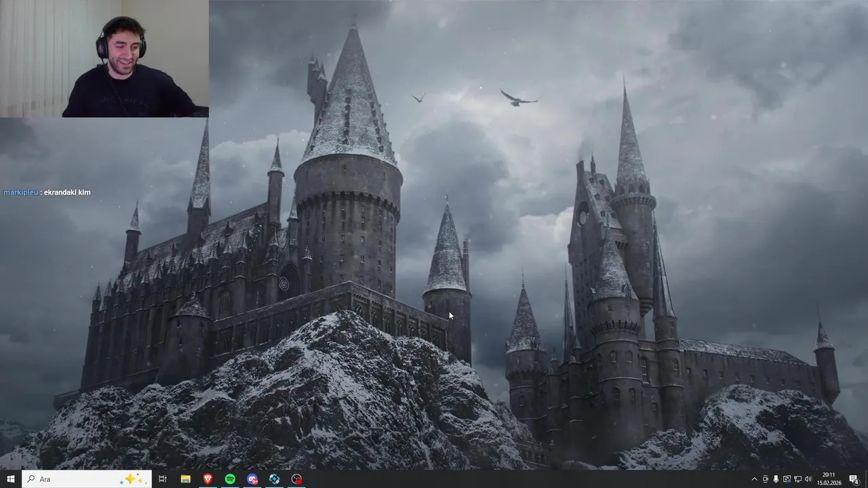Viewport: 868px width, 488px height.
Task: Launch Brave browser from taskbar
Action: pos(208,479)
